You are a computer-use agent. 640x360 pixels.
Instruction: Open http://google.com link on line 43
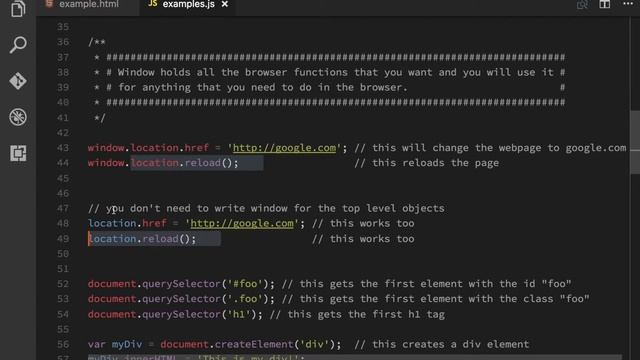pyautogui.click(x=284, y=148)
